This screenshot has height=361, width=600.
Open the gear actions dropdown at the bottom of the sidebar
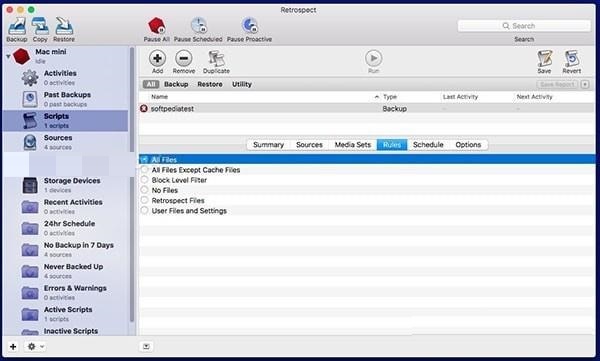click(x=36, y=346)
